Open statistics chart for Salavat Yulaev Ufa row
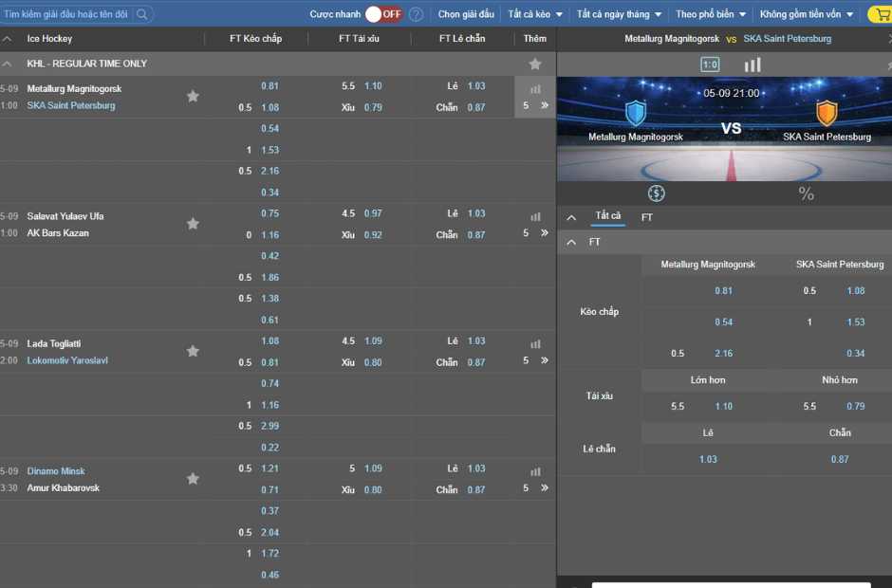 535,216
